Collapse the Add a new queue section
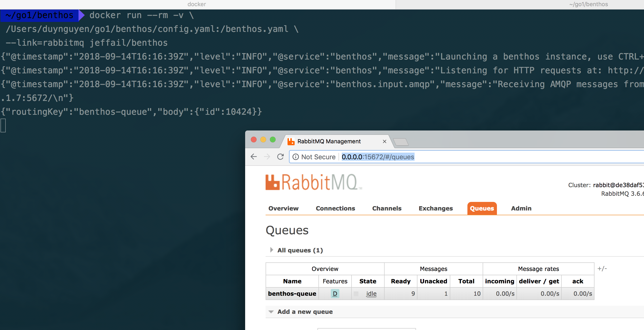This screenshot has height=330, width=644. (271, 312)
